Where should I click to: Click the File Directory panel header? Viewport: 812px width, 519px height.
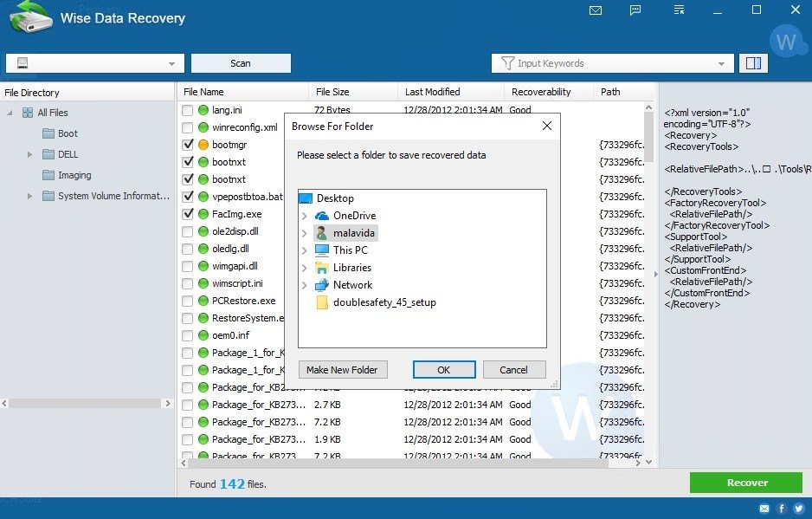[x=87, y=93]
